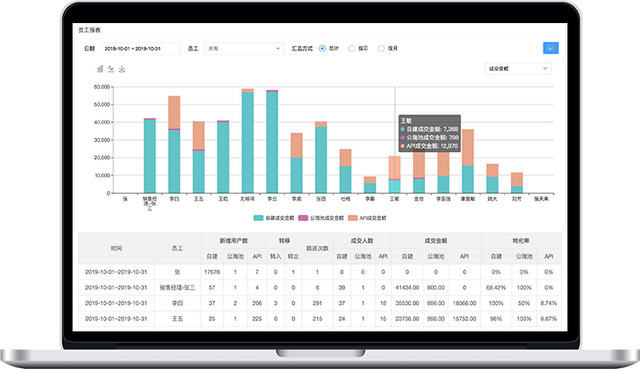Click the 王五 employee table cell
This screenshot has height=369, width=640.
(177, 319)
